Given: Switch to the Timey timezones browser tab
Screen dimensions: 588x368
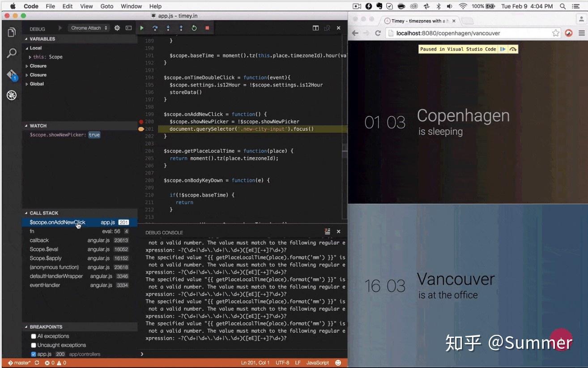Looking at the screenshot, I should (417, 21).
